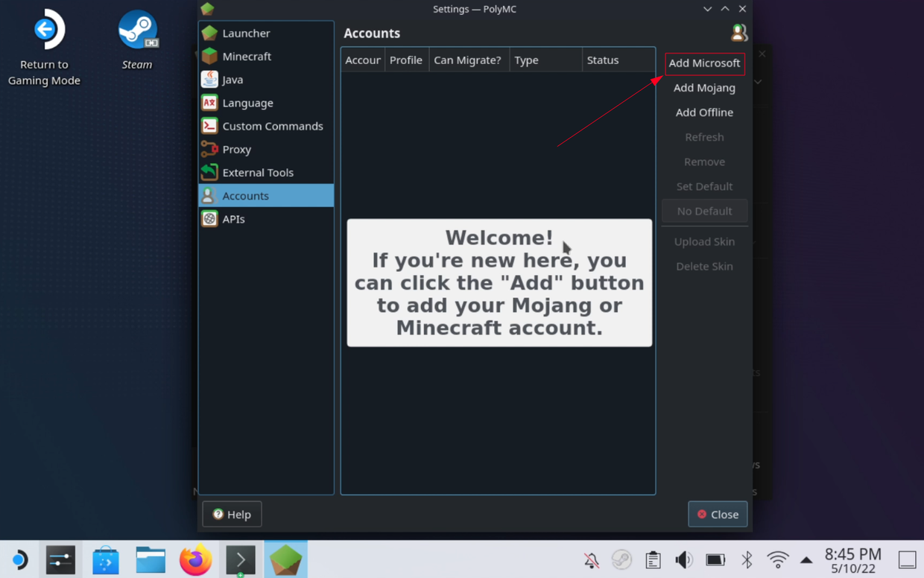
Task: Open the Wi-Fi network tray icon
Action: 778,560
